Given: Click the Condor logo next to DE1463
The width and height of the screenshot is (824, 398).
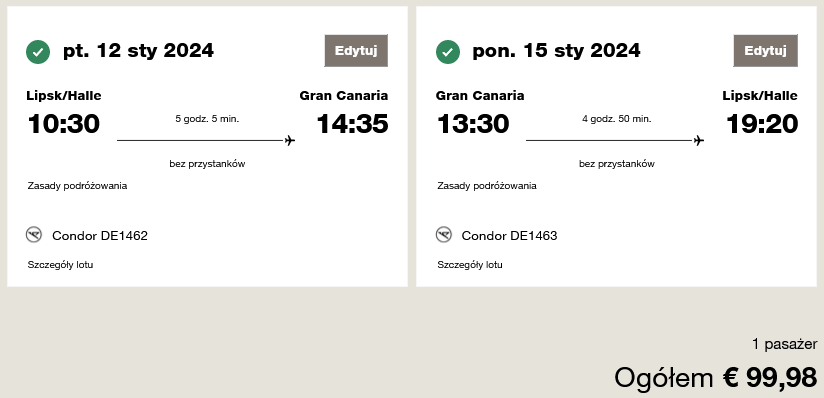Looking at the screenshot, I should pos(444,234).
